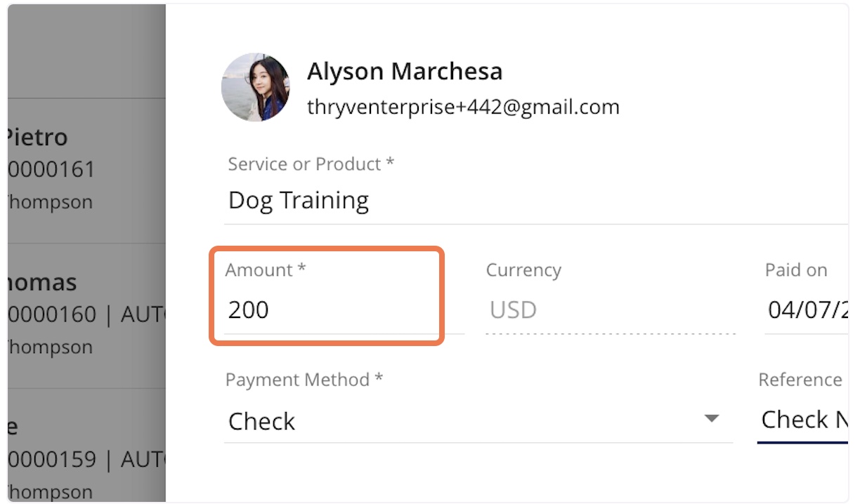
Task: Click the Alyson Marchesa name heading
Action: point(405,72)
